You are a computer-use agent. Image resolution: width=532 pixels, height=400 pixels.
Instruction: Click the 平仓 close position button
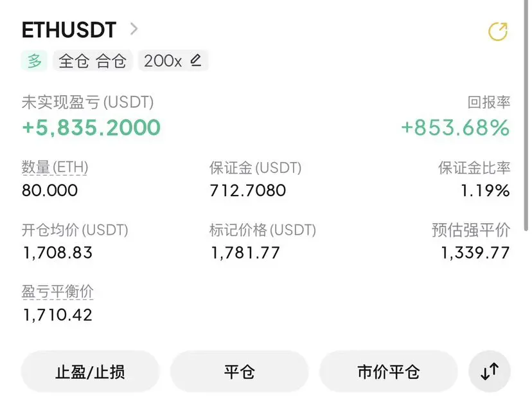point(239,372)
